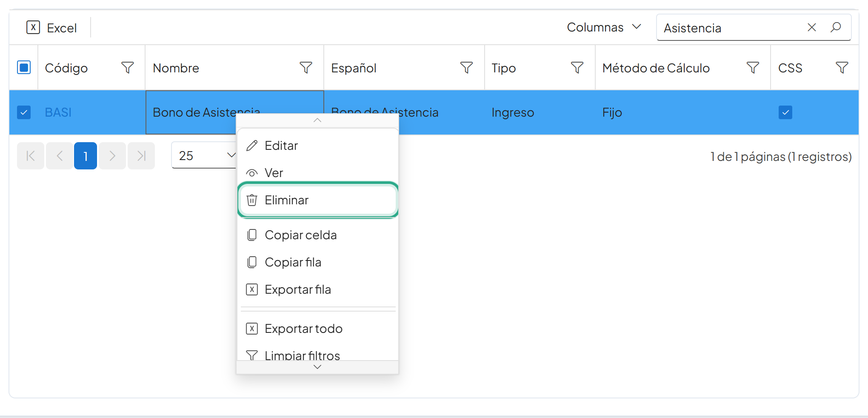Go to the last page
The width and height of the screenshot is (868, 418).
[141, 156]
